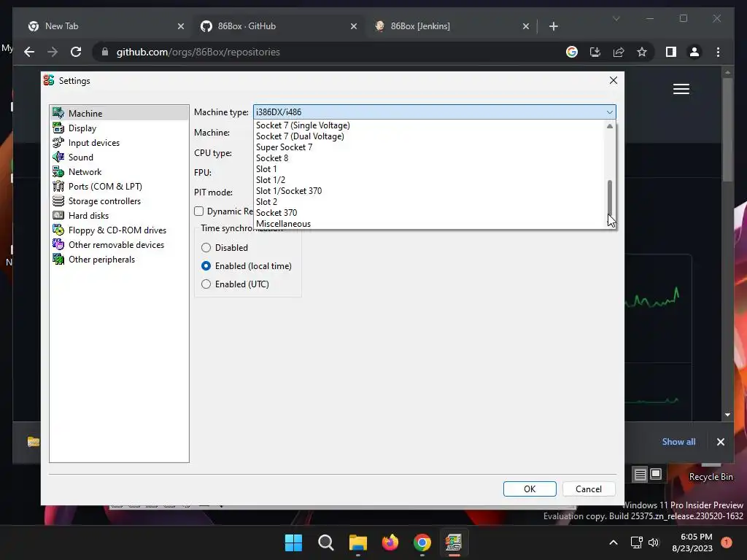Confirm settings with OK
The height and width of the screenshot is (560, 747).
tap(530, 489)
